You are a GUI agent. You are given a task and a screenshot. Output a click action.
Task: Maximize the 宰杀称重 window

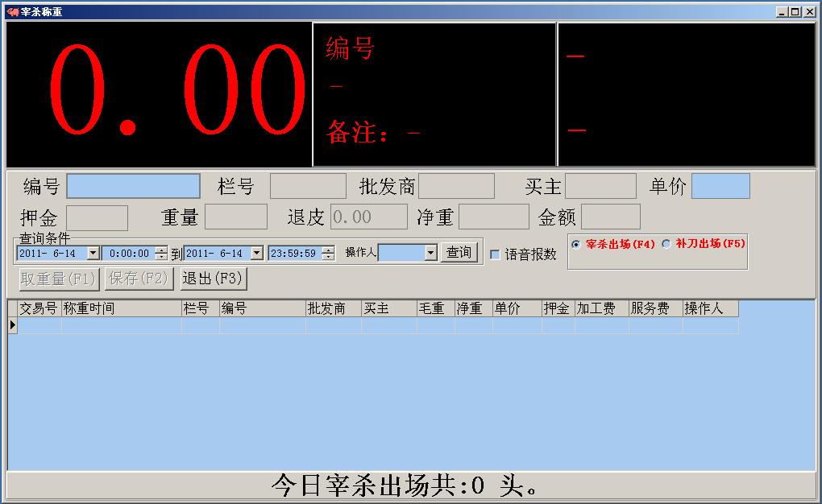coord(795,12)
